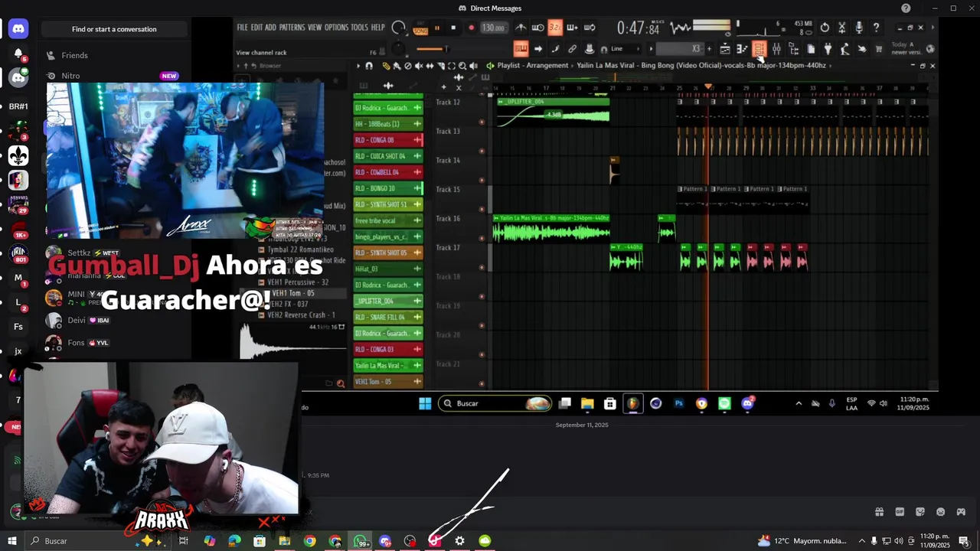The image size is (980, 551).
Task: Open the PATTERNS menu
Action: point(292,28)
